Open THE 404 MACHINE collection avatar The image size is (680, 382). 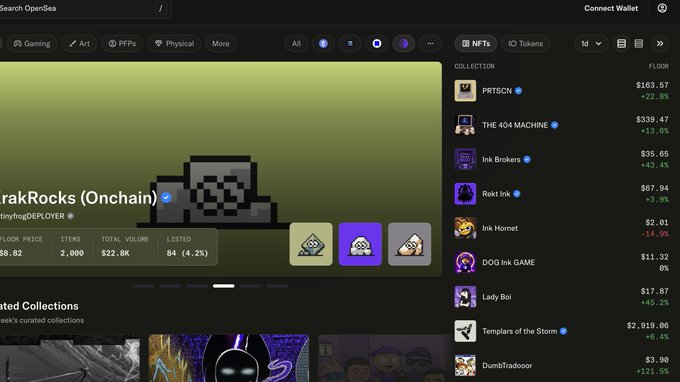tap(465, 125)
